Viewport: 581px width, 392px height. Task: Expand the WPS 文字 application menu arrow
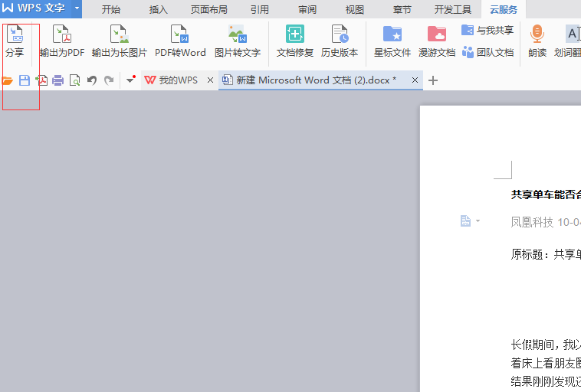[77, 9]
